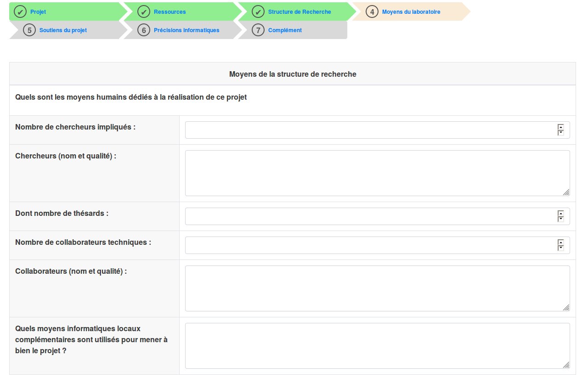Click the circled number 5 step icon
The height and width of the screenshot is (378, 588).
point(29,30)
